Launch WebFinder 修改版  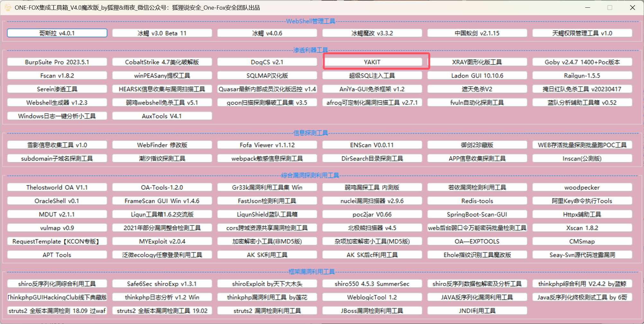coord(162,145)
